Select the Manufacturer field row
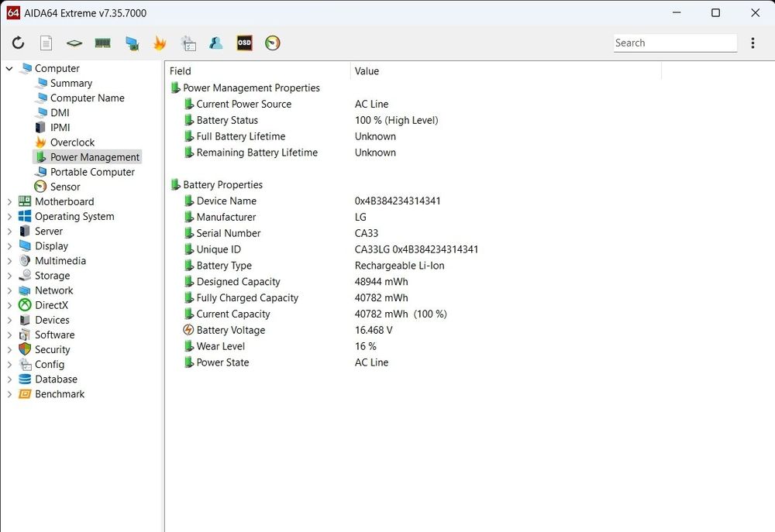 (226, 217)
